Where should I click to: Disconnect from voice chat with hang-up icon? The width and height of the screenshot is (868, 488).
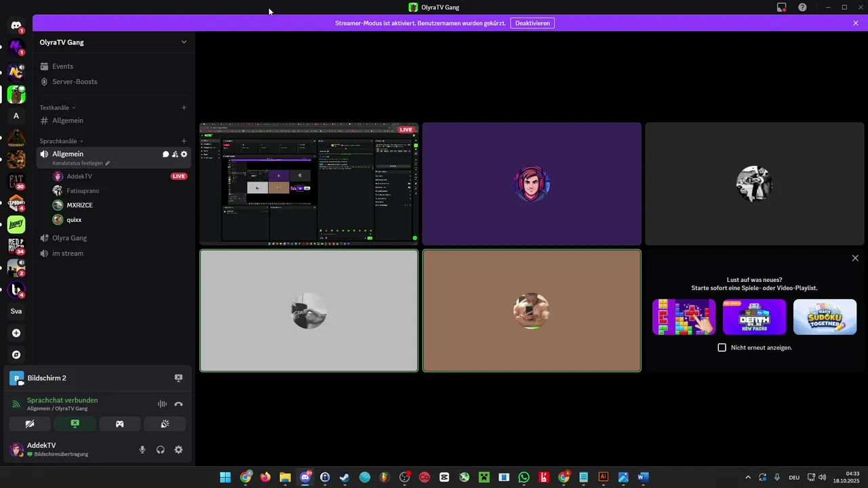178,404
